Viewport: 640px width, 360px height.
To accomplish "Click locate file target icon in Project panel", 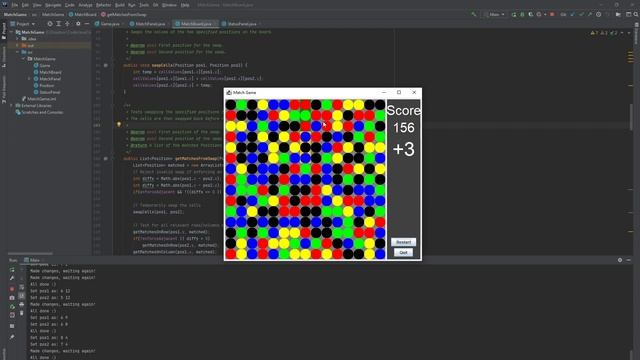I will pyautogui.click(x=50, y=24).
